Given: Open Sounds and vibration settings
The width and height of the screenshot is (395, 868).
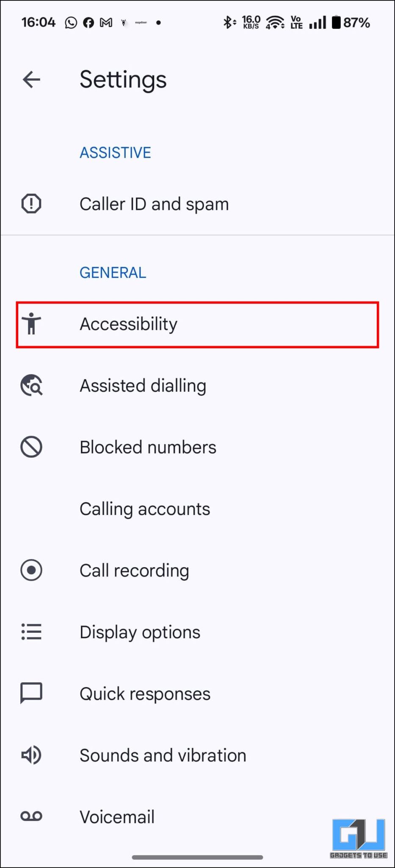Looking at the screenshot, I should coord(163,755).
